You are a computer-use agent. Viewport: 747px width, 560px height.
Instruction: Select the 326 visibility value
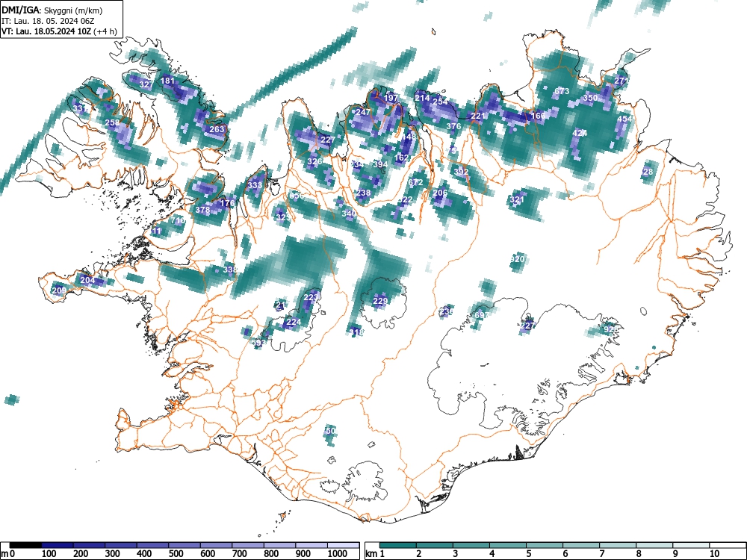(x=314, y=161)
